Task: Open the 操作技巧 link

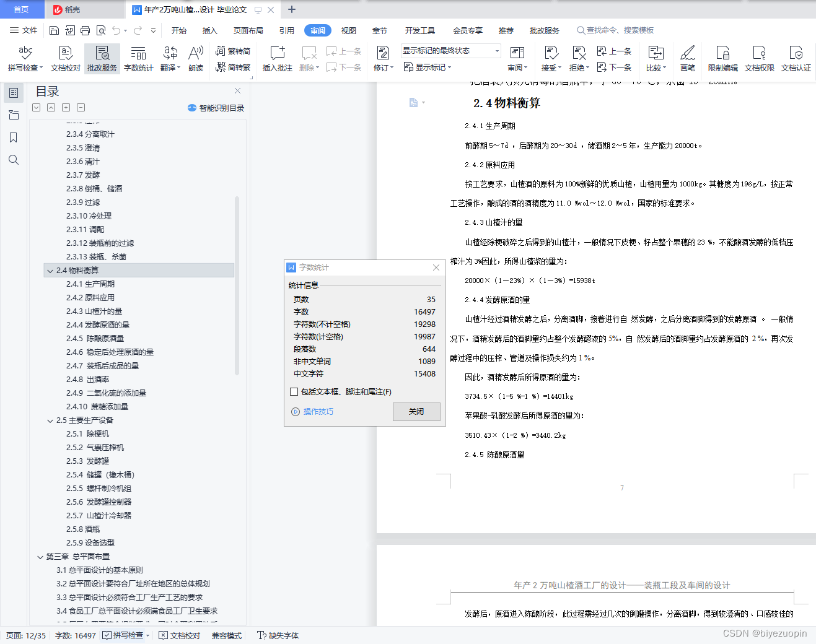Action: 312,412
